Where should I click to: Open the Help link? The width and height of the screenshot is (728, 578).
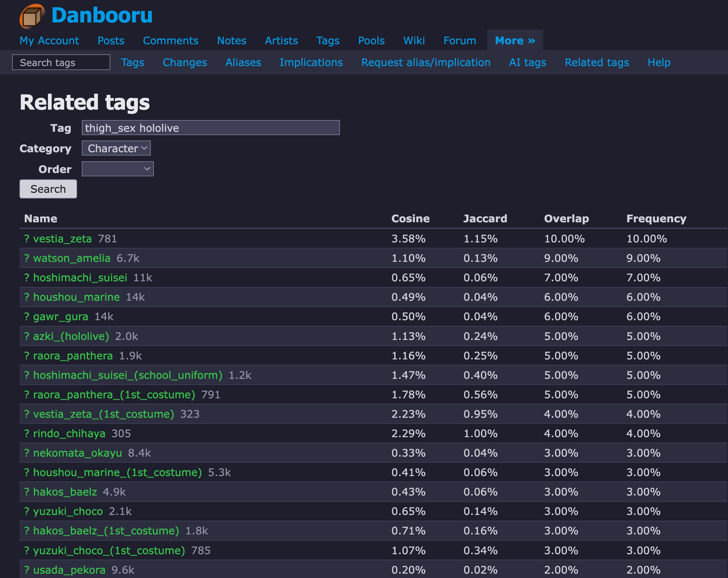point(659,62)
